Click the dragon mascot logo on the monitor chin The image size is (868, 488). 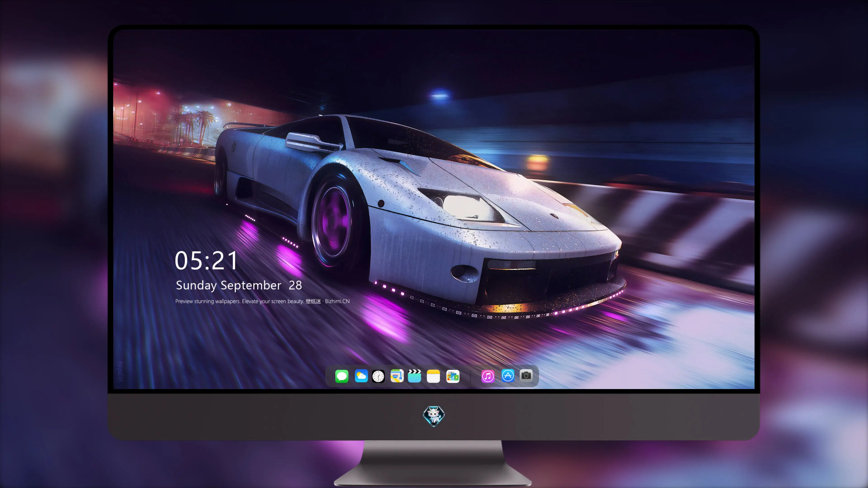[434, 416]
